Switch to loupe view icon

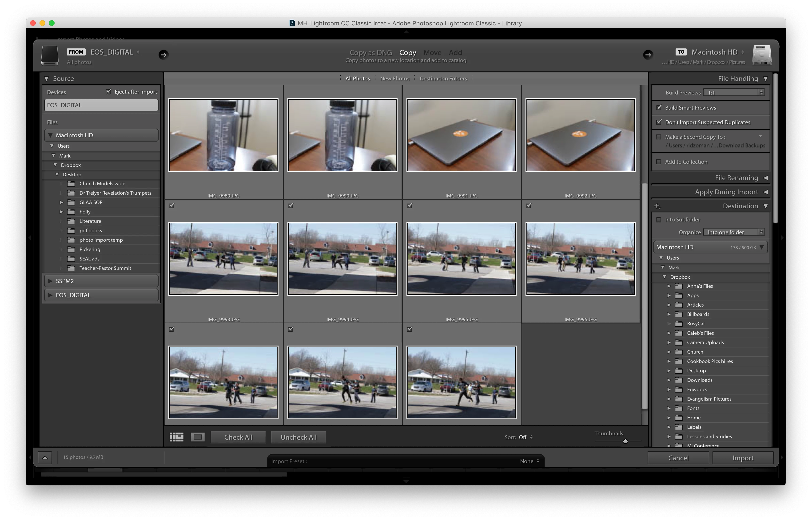[x=198, y=437]
